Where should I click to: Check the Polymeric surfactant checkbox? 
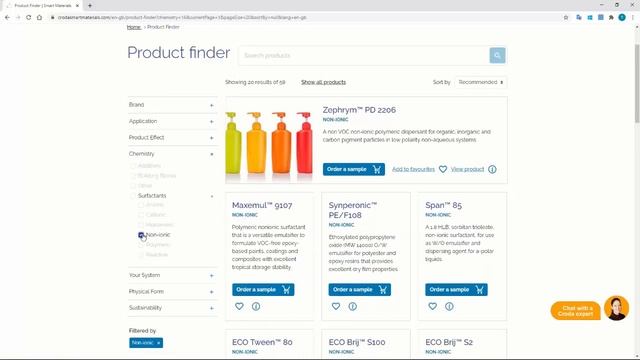tap(141, 245)
